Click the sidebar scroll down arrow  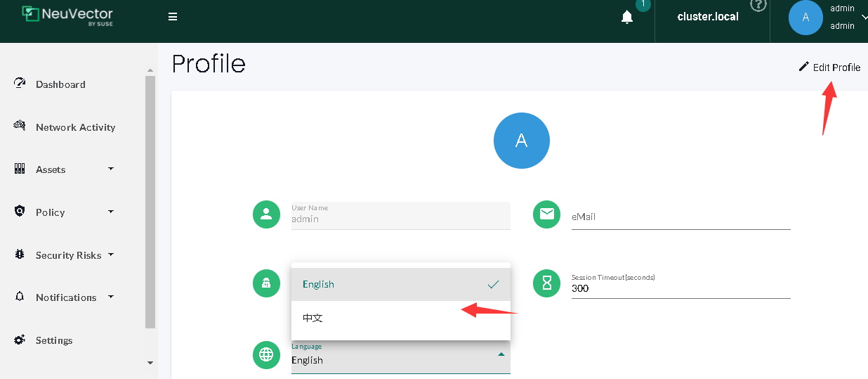tap(150, 363)
